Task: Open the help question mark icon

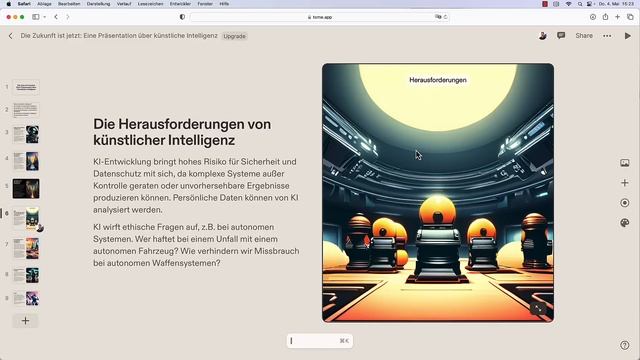Action: coord(624,345)
